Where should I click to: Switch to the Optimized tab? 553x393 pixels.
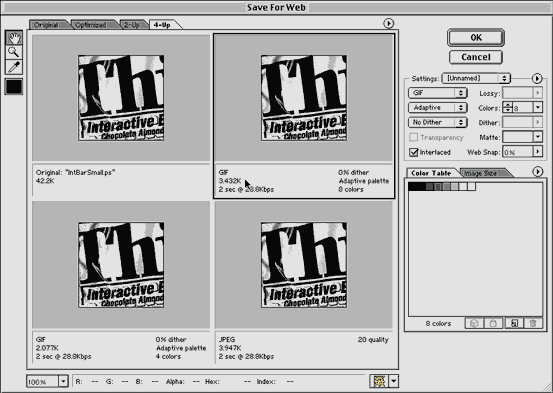point(91,25)
